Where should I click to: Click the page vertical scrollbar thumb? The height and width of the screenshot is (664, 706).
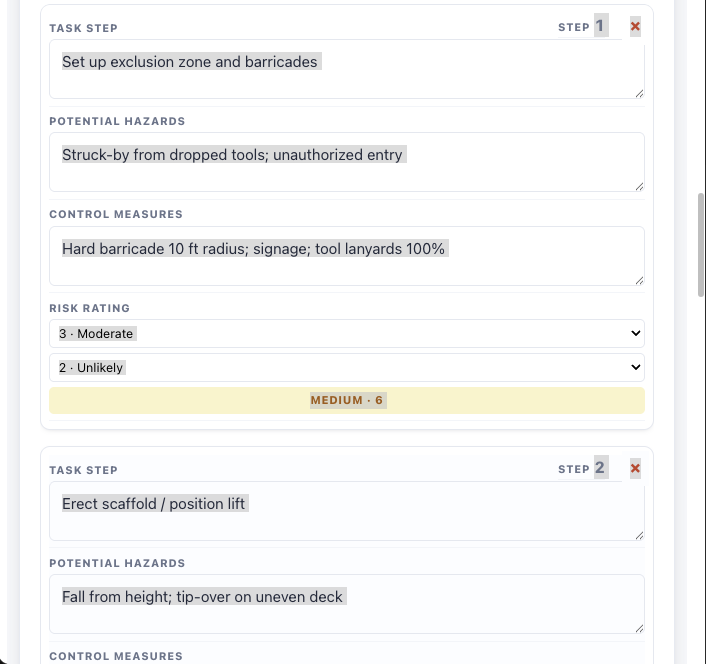[701, 245]
